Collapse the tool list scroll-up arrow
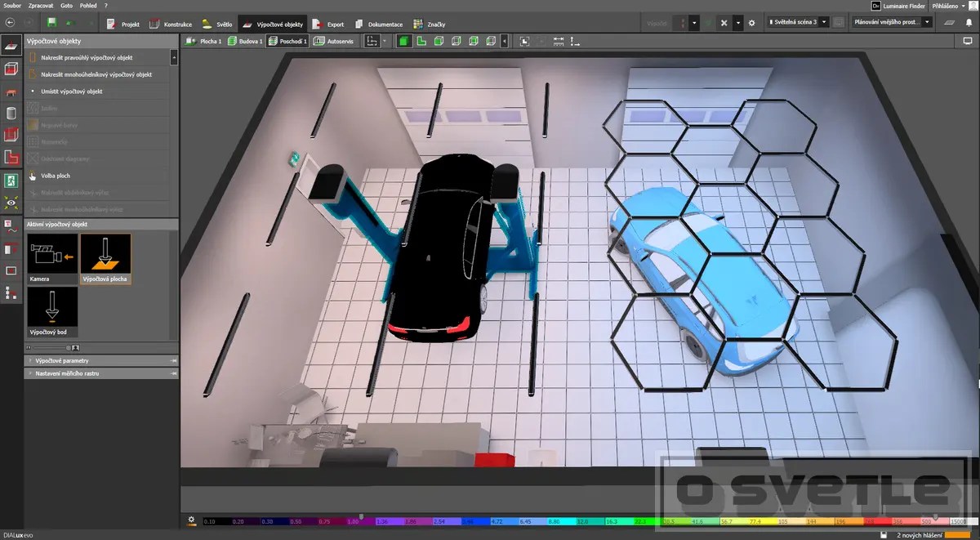This screenshot has width=980, height=540. pos(174,57)
